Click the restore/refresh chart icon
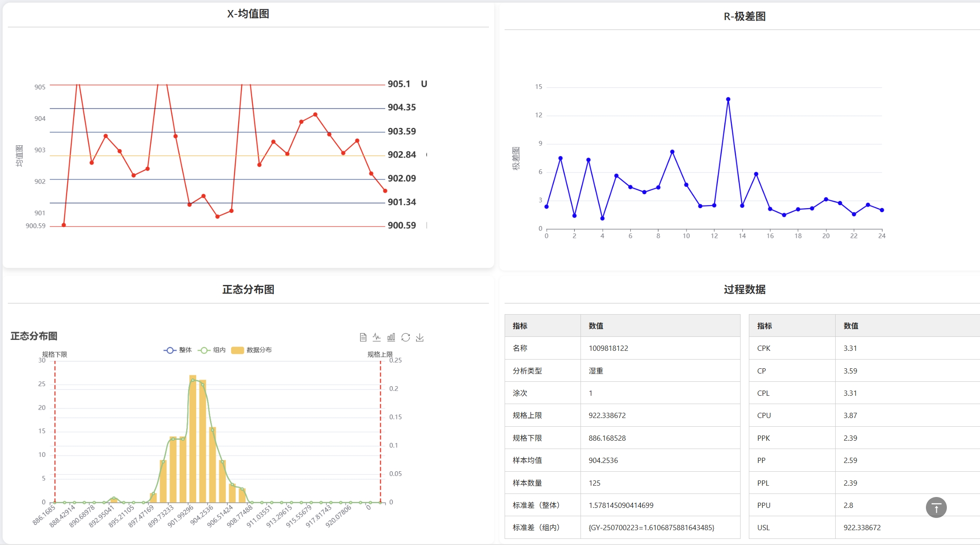Viewport: 980px width, 545px height. 406,337
